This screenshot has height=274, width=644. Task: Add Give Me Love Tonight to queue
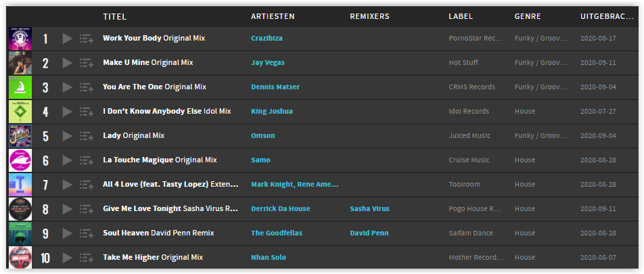click(87, 209)
